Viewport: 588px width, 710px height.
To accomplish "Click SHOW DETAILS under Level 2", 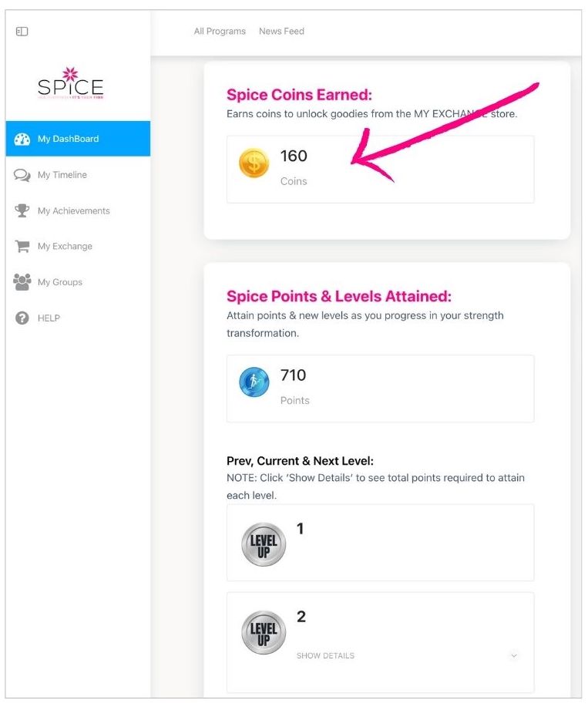I will [325, 656].
